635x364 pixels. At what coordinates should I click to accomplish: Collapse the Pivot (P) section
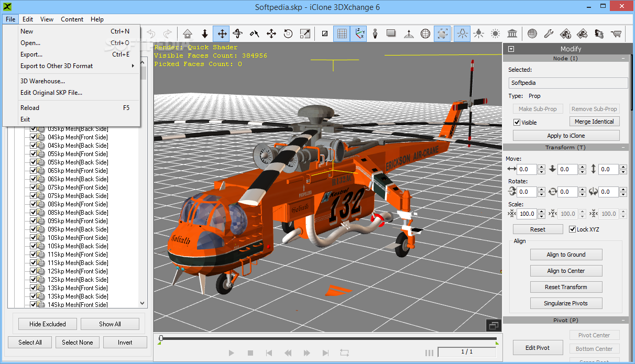[x=623, y=320]
